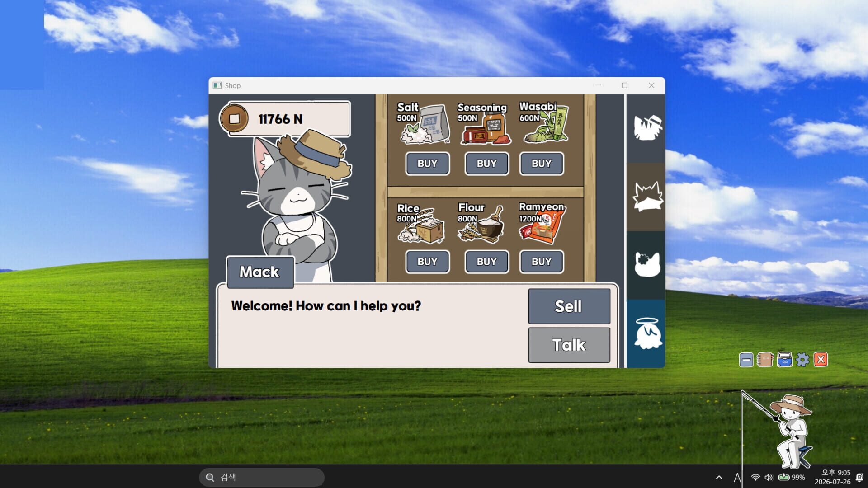Open the blue cooler box icon
868x488 pixels.
(784, 360)
